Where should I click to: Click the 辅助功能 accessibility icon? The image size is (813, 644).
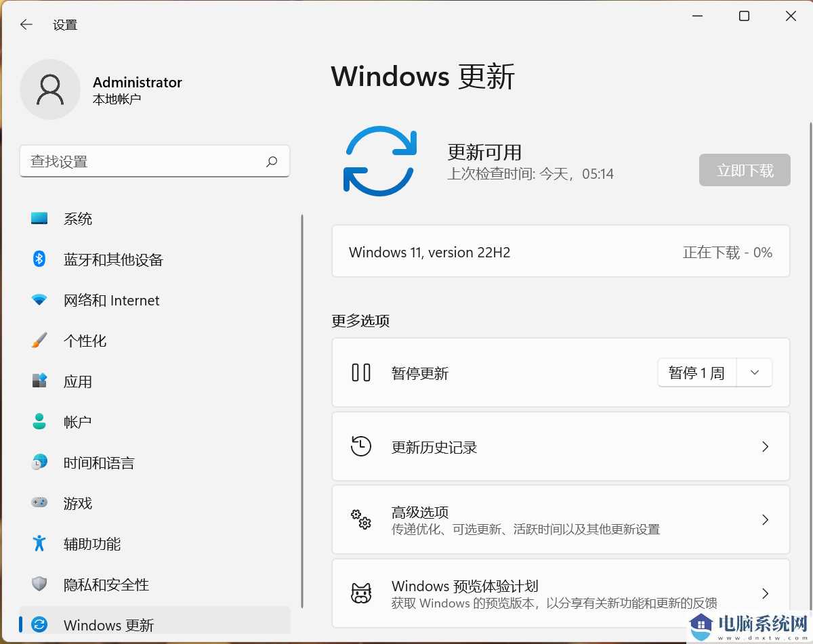coord(39,544)
